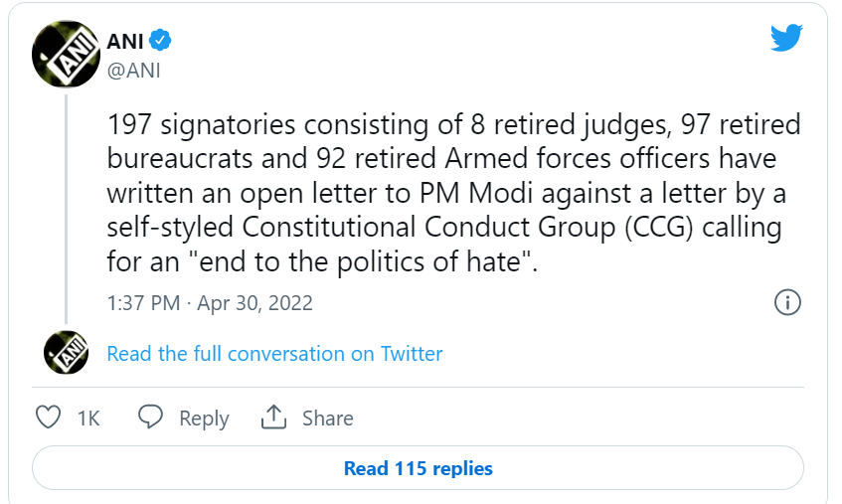Viewport: 842px width, 504px height.
Task: Click the 1K like count
Action: (x=88, y=419)
